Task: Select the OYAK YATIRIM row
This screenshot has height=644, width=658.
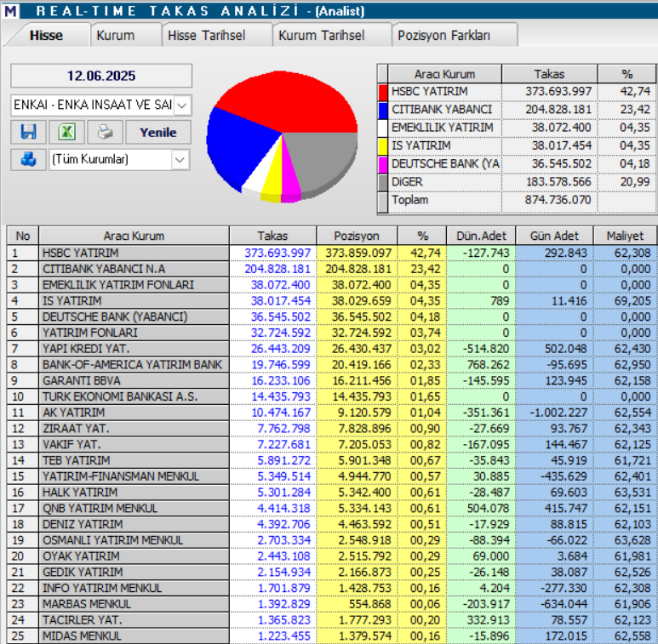Action: click(332, 556)
